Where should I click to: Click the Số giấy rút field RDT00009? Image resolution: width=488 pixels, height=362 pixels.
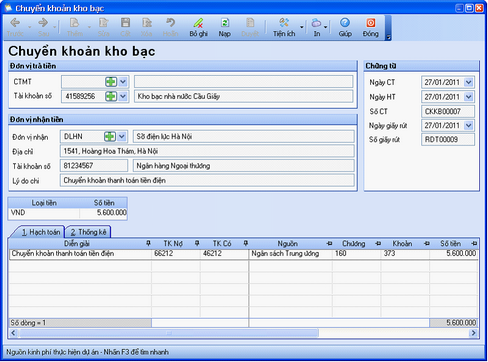tap(448, 140)
